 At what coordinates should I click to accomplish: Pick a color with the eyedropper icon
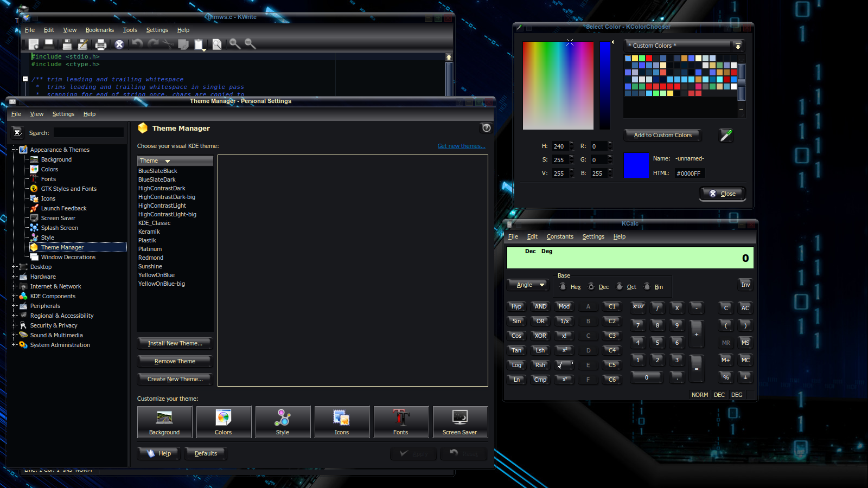[726, 136]
